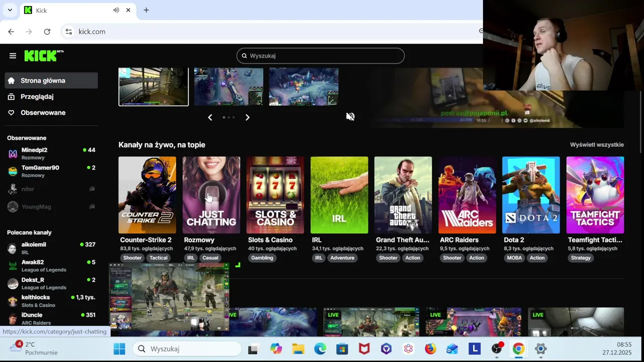Image resolution: width=644 pixels, height=362 pixels.
Task: Open Task View on taskbar
Action: click(x=253, y=349)
